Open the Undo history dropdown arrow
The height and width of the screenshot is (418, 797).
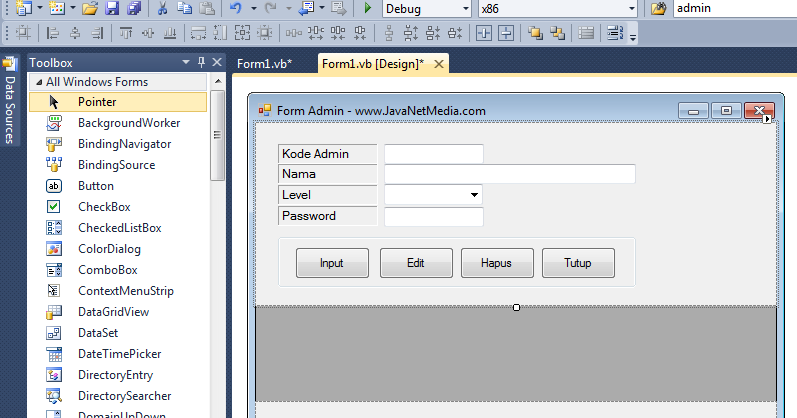click(254, 8)
